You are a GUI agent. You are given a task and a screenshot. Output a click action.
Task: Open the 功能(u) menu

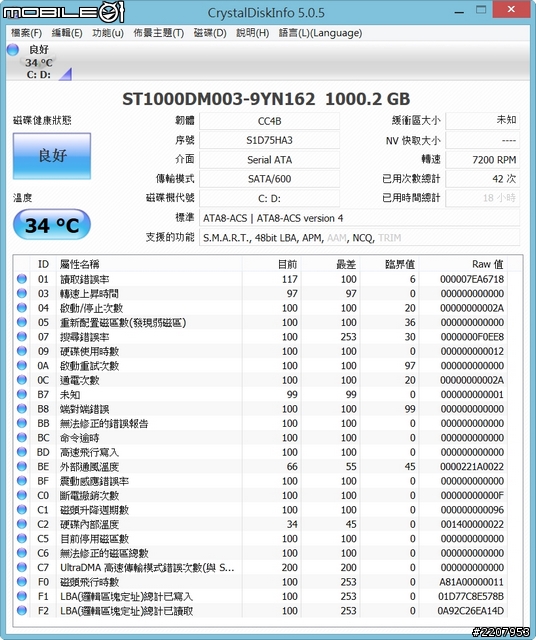[x=108, y=33]
